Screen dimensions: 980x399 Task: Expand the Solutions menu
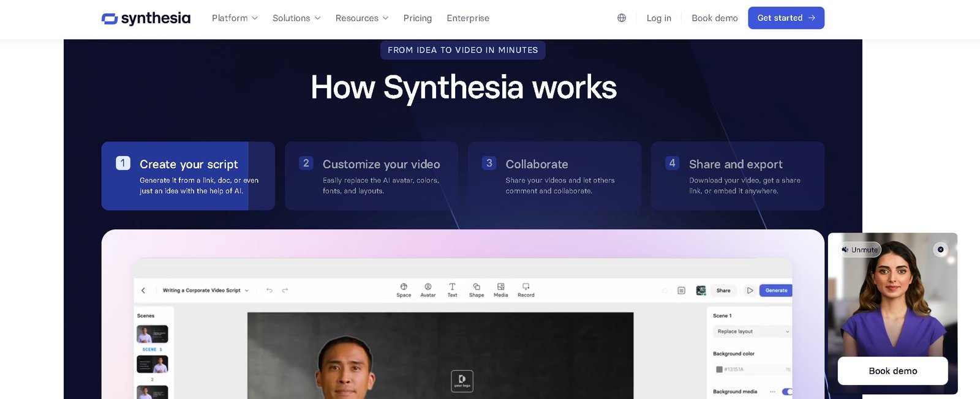(x=296, y=18)
